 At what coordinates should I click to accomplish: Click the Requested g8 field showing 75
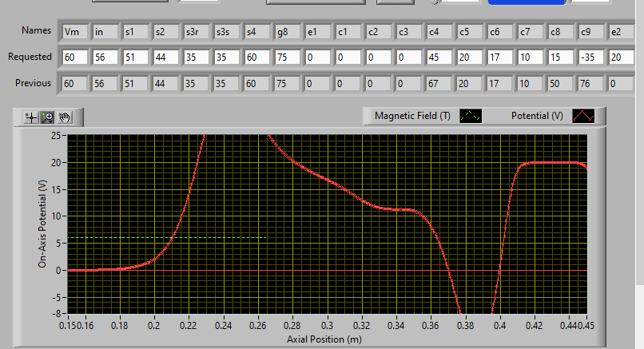288,57
